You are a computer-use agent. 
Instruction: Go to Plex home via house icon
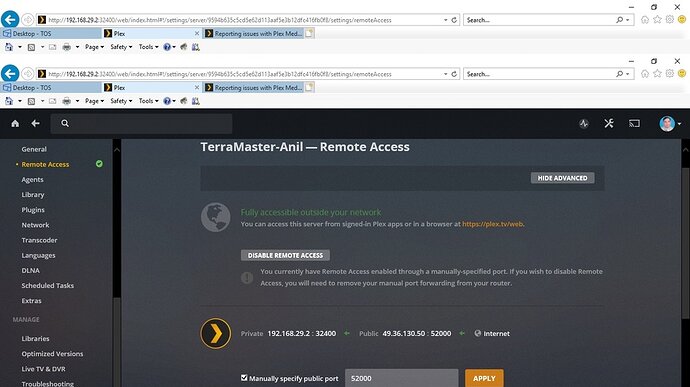(15, 124)
